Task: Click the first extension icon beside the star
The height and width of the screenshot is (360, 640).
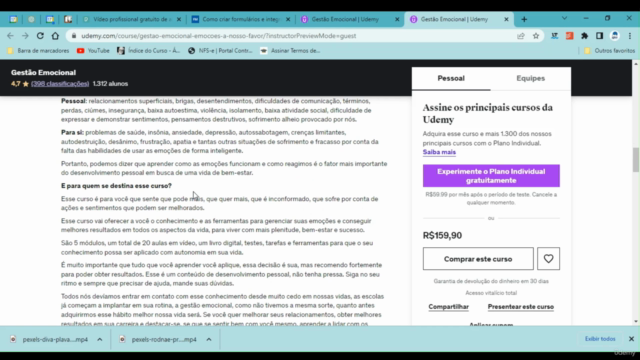Action: [554, 36]
